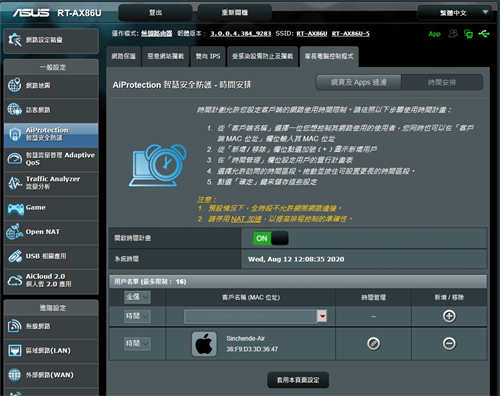The image size is (500, 396).
Task: Open the 無線路由器 operation mode link
Action: point(156,34)
